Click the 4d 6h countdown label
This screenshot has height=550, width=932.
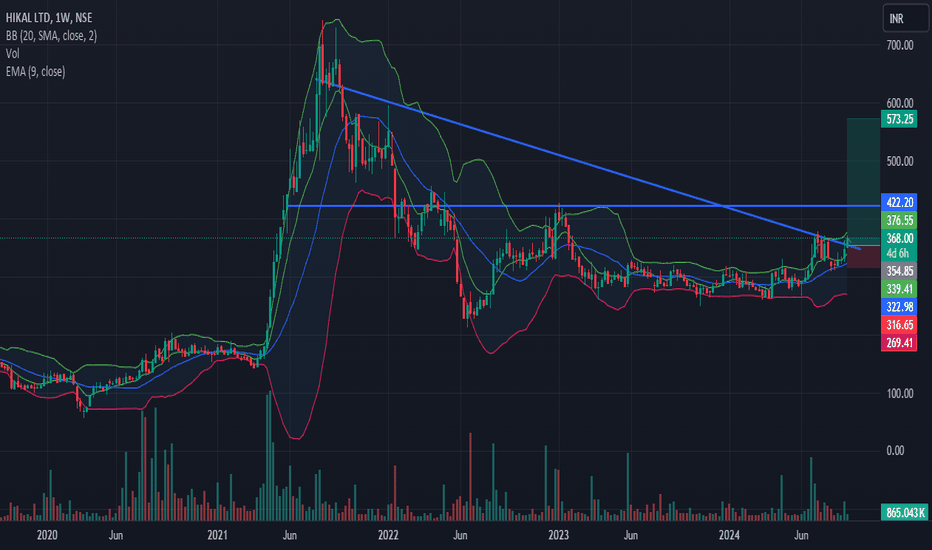(898, 253)
